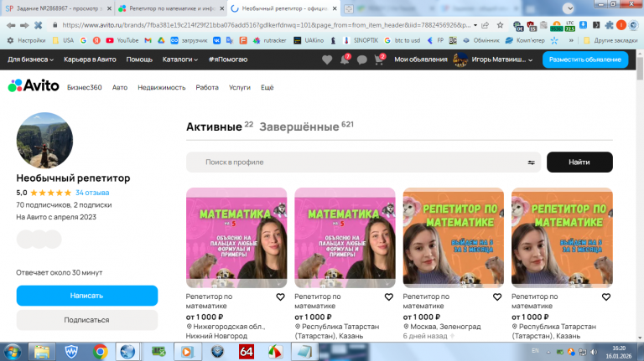Screen dimensions: 644x361
Task: Bookmark this page with star icon
Action: [x=500, y=25]
